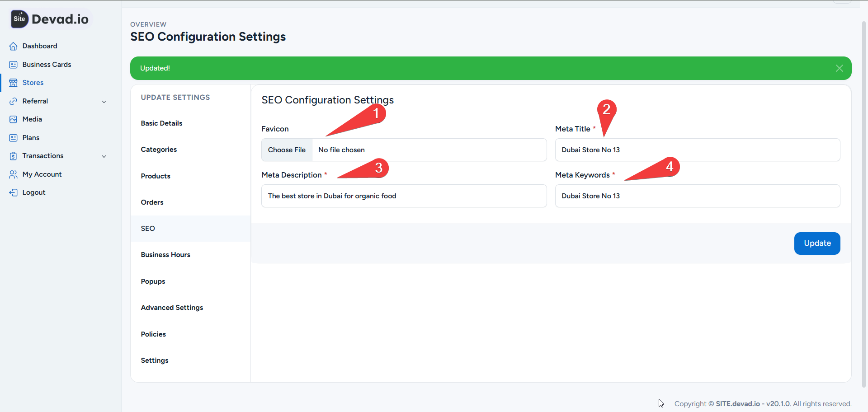Image resolution: width=868 pixels, height=412 pixels.
Task: Switch to the Basic Details tab
Action: pyautogui.click(x=161, y=123)
